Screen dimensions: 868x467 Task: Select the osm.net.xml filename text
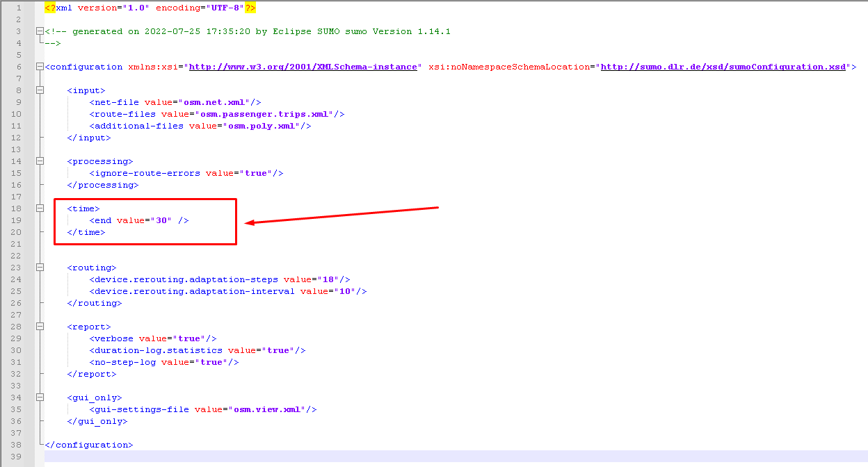pos(217,101)
